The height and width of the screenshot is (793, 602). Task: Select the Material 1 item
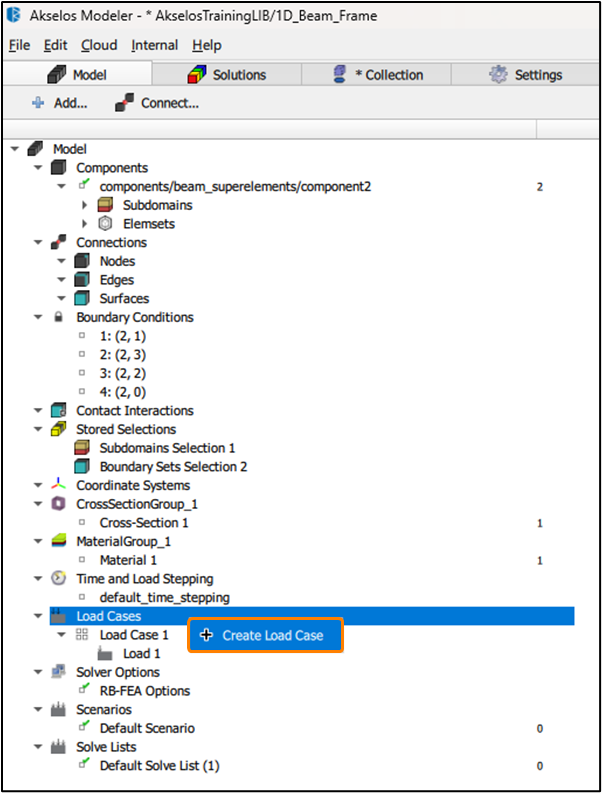(128, 560)
